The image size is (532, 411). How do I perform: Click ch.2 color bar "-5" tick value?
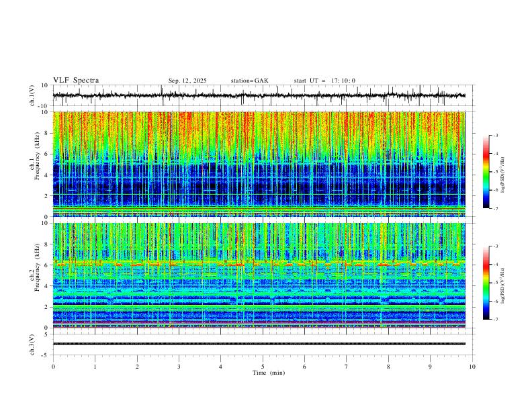[x=495, y=283]
